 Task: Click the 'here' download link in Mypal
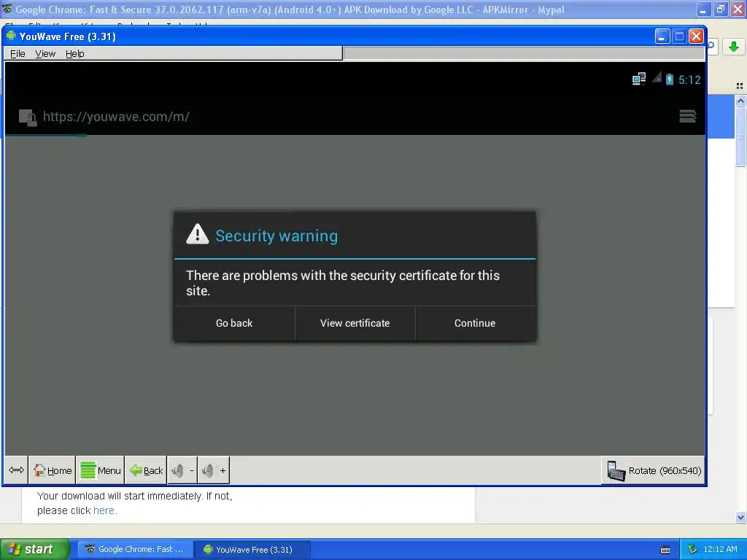click(x=104, y=510)
